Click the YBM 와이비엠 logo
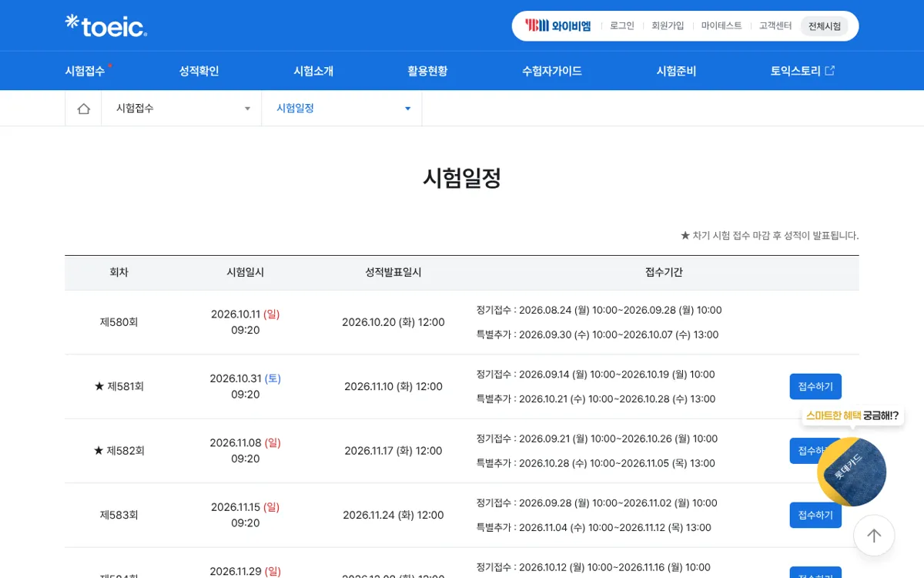 (558, 25)
